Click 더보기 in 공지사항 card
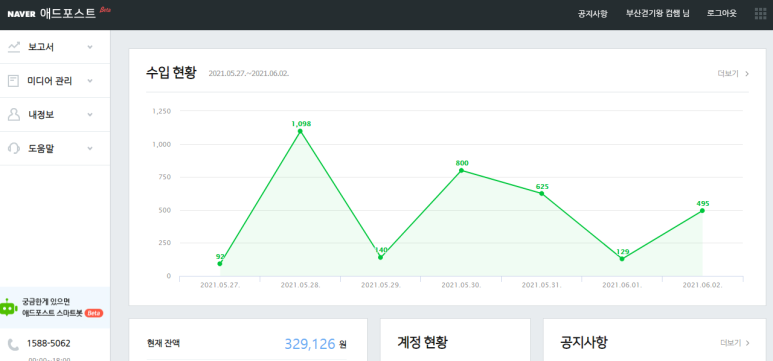The width and height of the screenshot is (773, 361). pos(735,343)
